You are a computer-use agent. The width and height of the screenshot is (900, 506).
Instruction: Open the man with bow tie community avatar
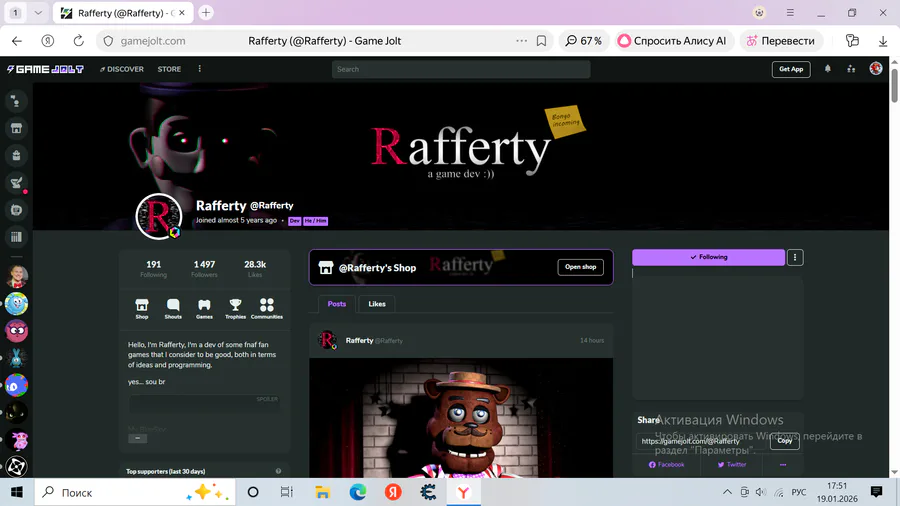(17, 277)
